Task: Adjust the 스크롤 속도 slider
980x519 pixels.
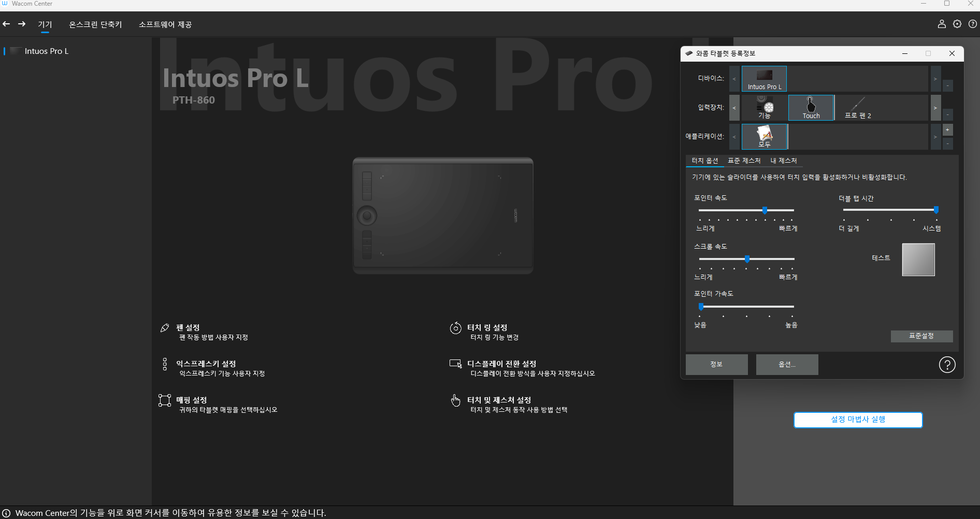Action: tap(747, 259)
